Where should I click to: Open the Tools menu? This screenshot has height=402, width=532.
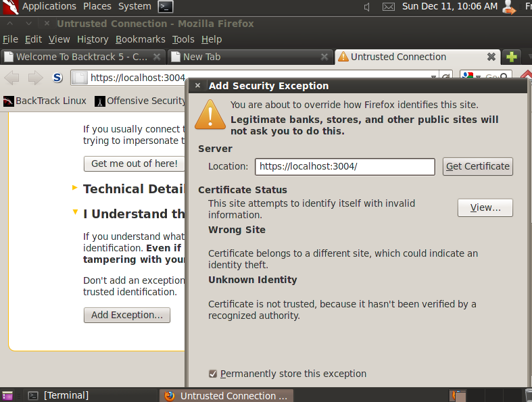(183, 39)
